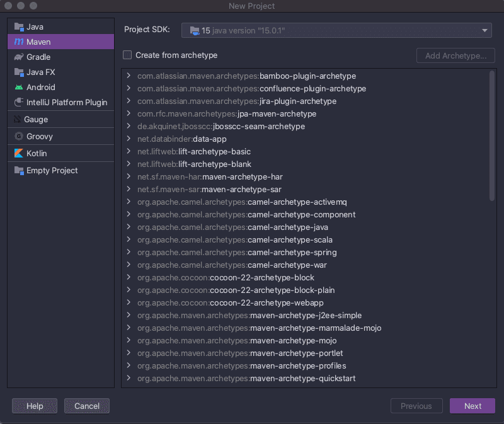Click the Next button

coord(472,406)
